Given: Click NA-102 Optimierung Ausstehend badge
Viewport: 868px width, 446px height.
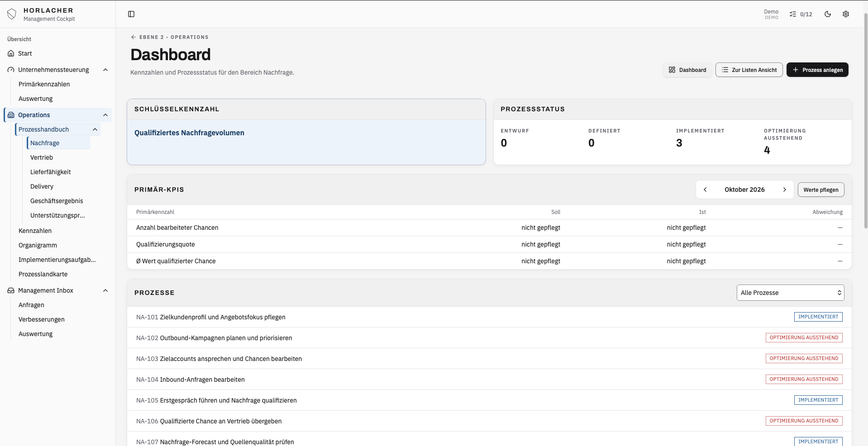Looking at the screenshot, I should [x=804, y=337].
